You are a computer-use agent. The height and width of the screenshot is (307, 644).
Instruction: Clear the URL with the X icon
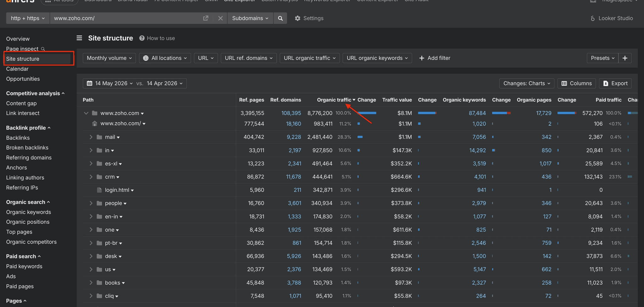[220, 18]
